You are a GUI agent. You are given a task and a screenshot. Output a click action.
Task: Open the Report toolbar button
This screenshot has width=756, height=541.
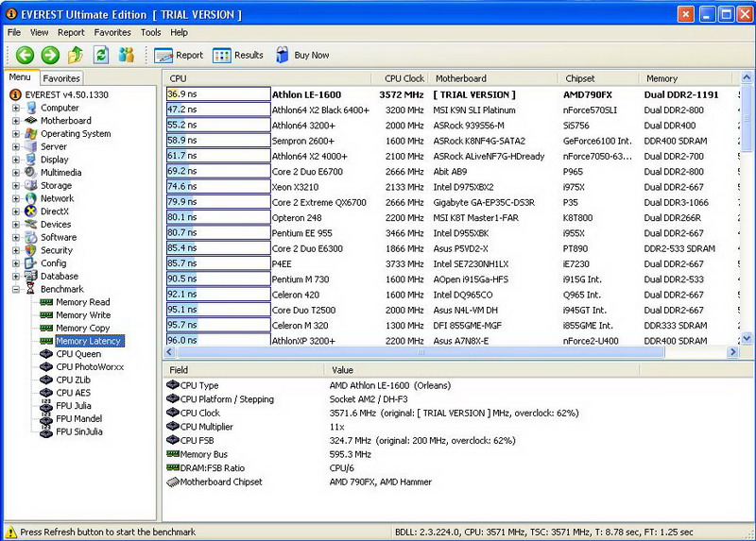tap(179, 56)
